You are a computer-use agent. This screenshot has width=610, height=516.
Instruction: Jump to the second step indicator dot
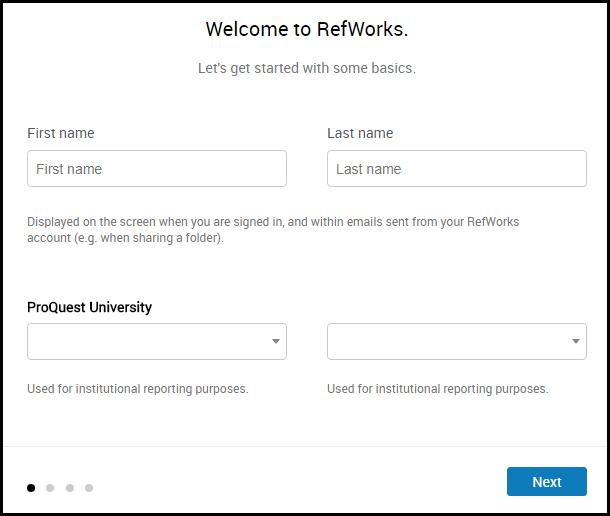point(50,488)
